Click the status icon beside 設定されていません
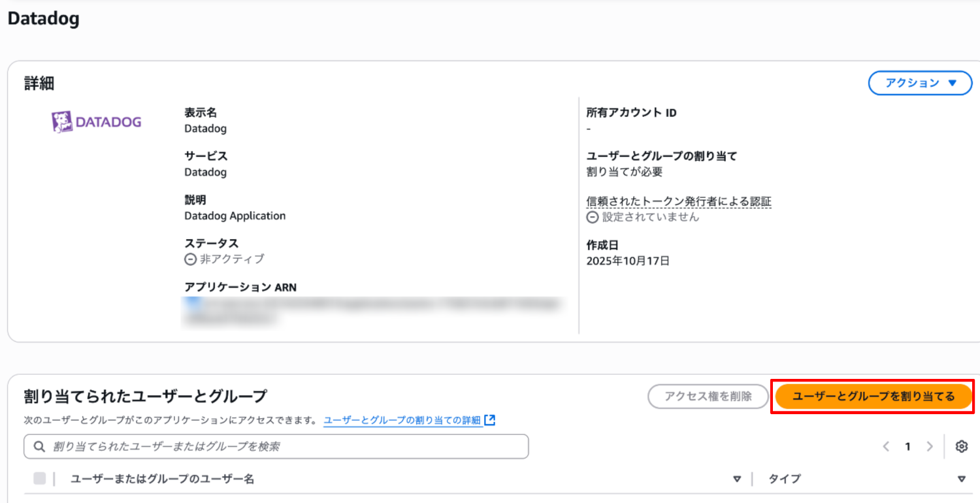 point(592,216)
